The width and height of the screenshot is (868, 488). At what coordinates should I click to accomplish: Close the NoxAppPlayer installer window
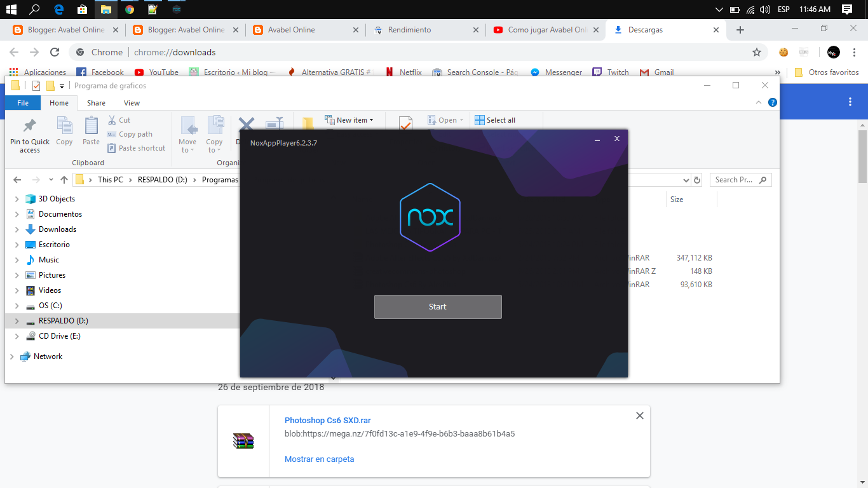point(616,139)
